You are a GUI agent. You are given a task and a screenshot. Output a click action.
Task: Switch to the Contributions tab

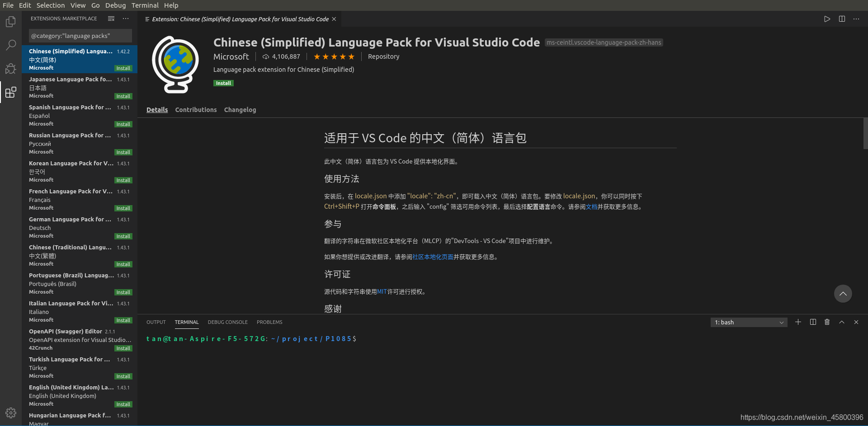pyautogui.click(x=196, y=110)
